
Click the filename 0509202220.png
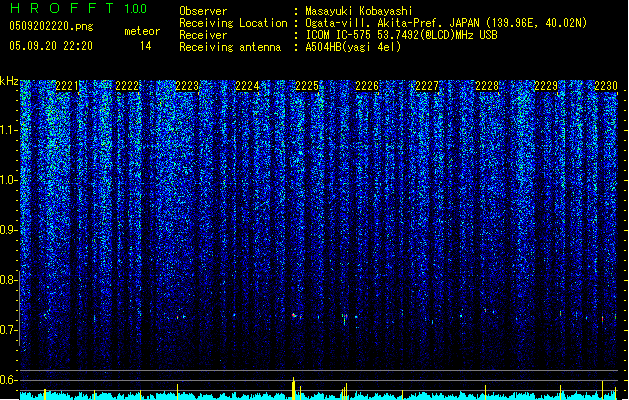[x=51, y=26]
